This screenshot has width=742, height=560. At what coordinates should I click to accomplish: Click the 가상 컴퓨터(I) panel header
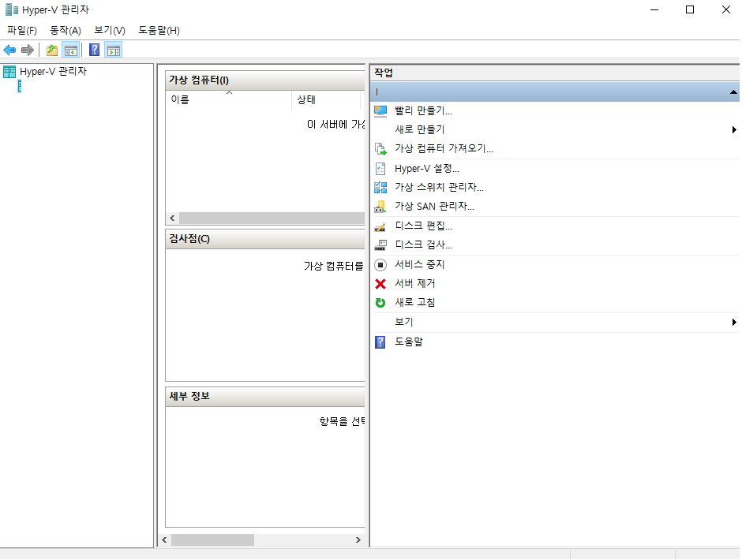pyautogui.click(x=265, y=80)
